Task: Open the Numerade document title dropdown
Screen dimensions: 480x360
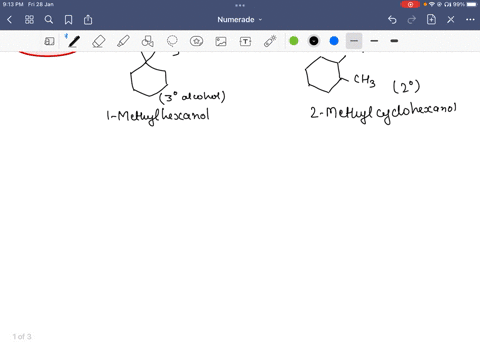Action: [240, 20]
